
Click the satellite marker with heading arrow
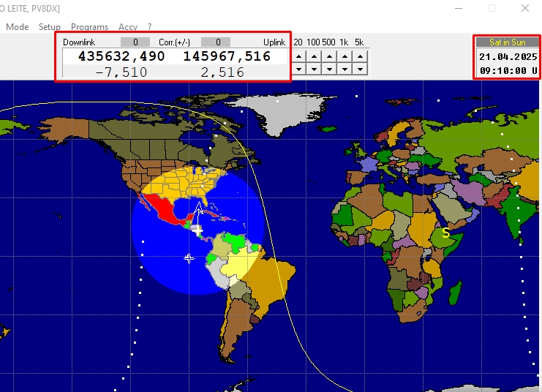pos(197,230)
